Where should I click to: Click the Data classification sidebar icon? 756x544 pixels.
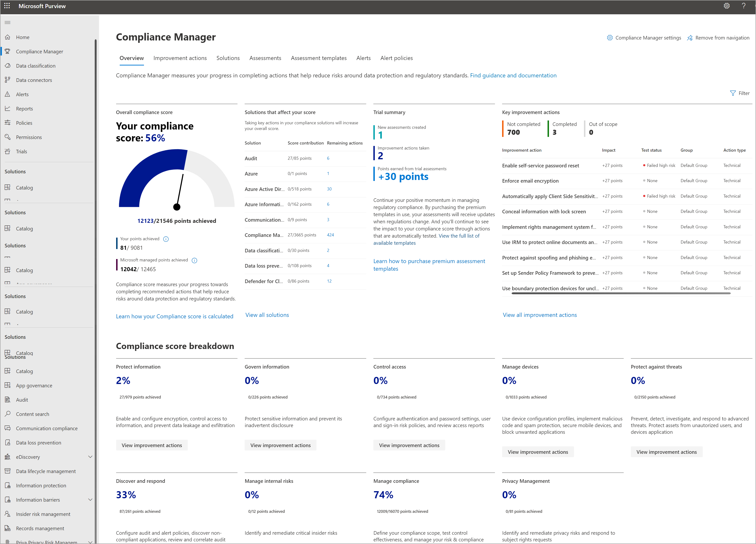[8, 65]
